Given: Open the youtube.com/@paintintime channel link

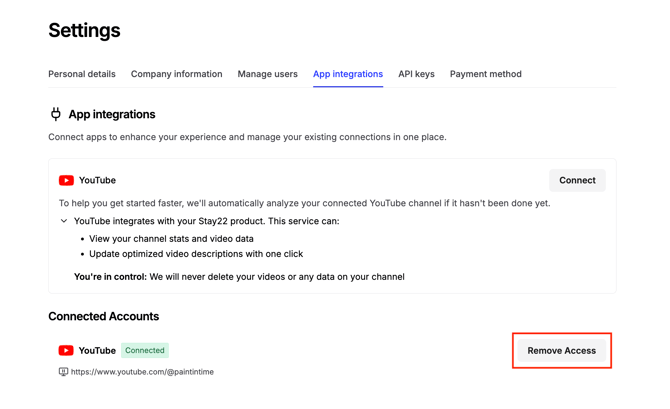Looking at the screenshot, I should tap(142, 372).
